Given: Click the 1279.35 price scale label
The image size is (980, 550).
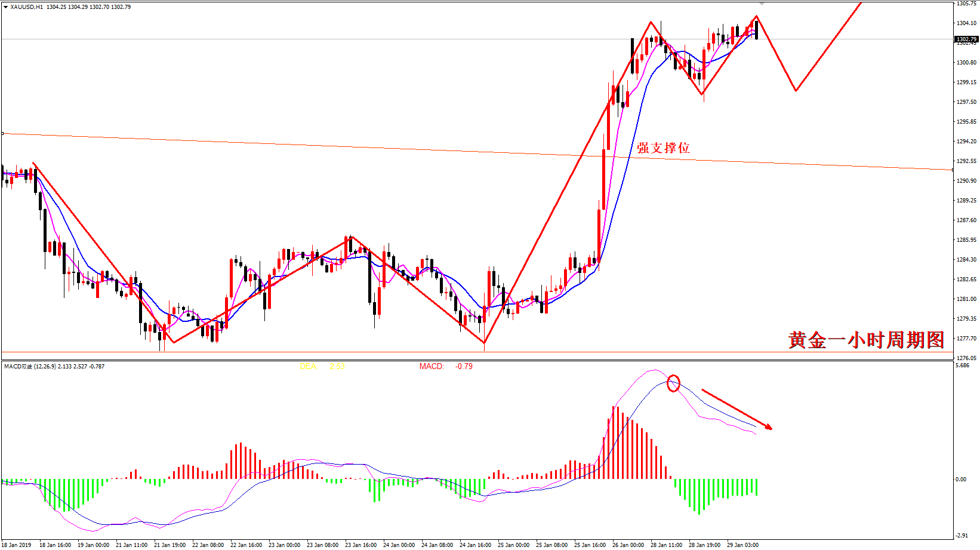Looking at the screenshot, I should 967,319.
